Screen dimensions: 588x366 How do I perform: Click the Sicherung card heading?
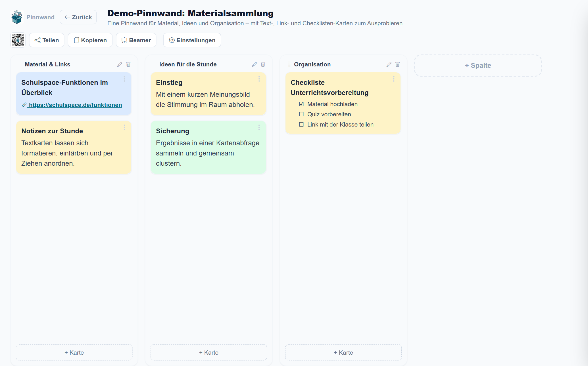pos(172,131)
